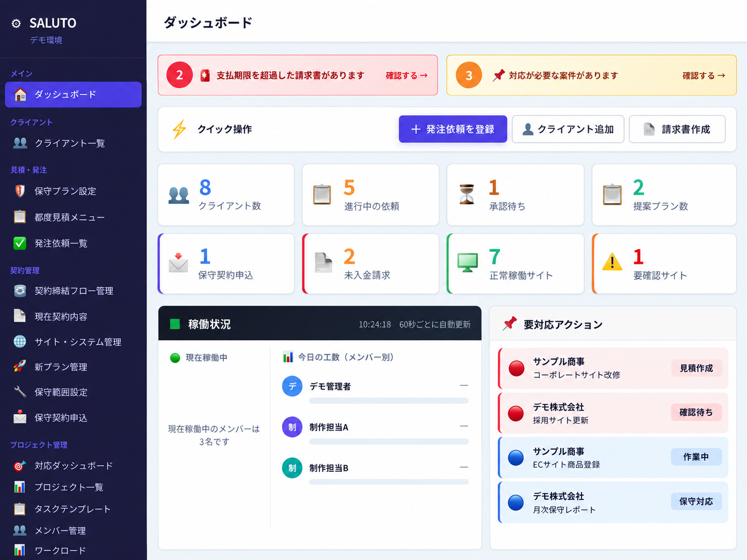
Task: Click the shield icon beside 保守プラン設定
Action: (20, 191)
